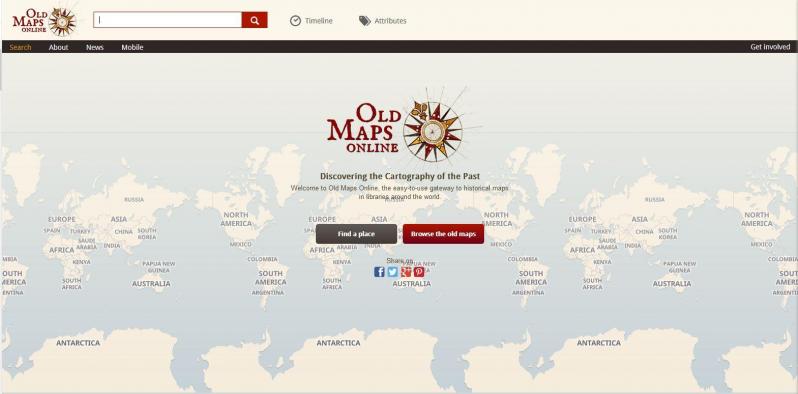Click the Get Involved link
798x394 pixels.
pyautogui.click(x=770, y=47)
